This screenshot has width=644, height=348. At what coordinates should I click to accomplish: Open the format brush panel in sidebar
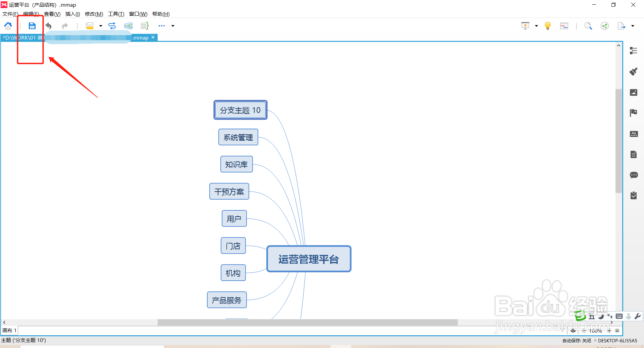tap(634, 71)
